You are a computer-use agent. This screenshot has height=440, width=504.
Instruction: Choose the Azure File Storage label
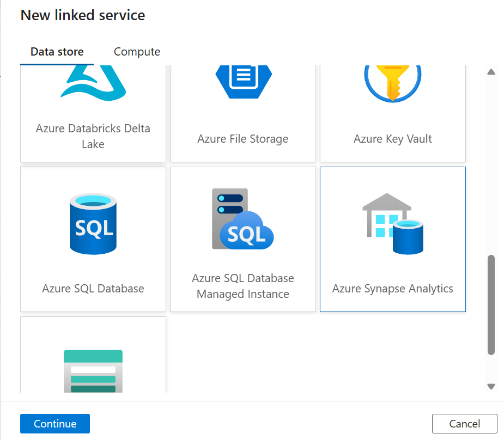(243, 139)
